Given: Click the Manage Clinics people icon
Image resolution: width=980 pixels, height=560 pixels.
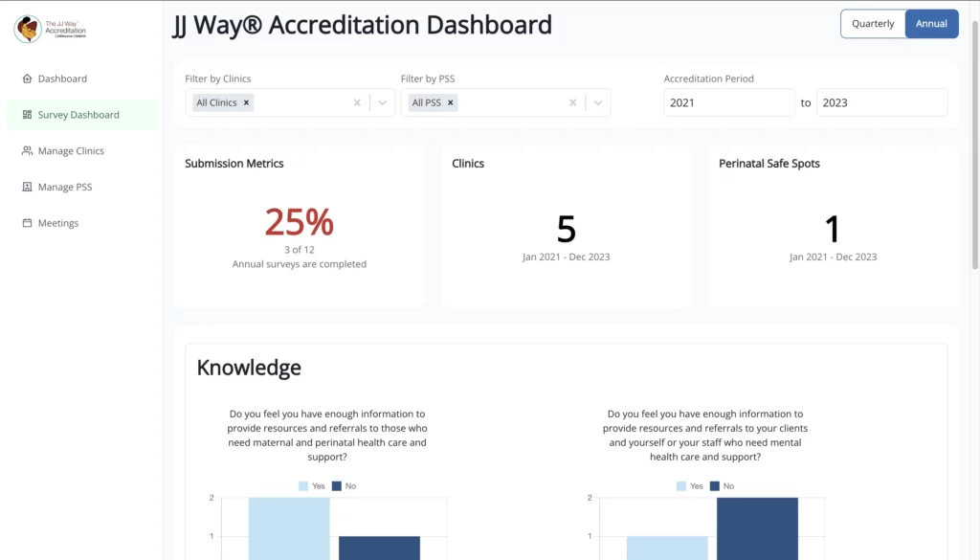Looking at the screenshot, I should [27, 150].
